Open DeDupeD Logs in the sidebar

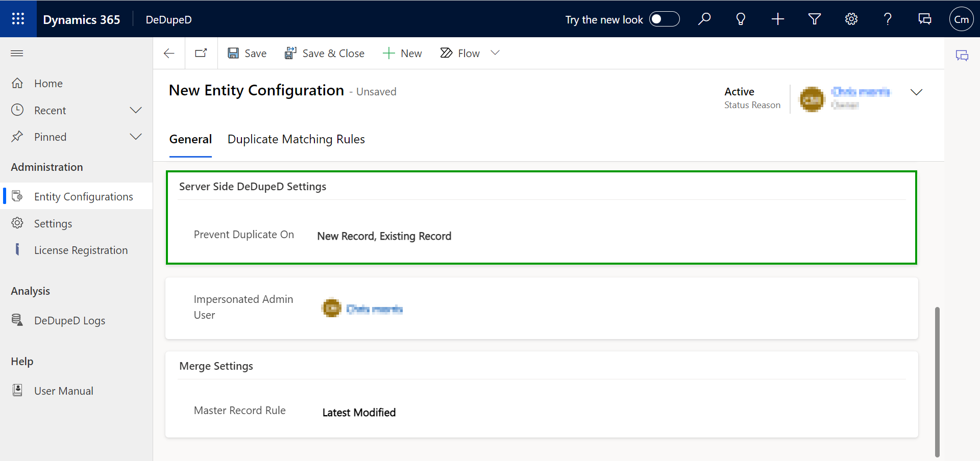77,320
